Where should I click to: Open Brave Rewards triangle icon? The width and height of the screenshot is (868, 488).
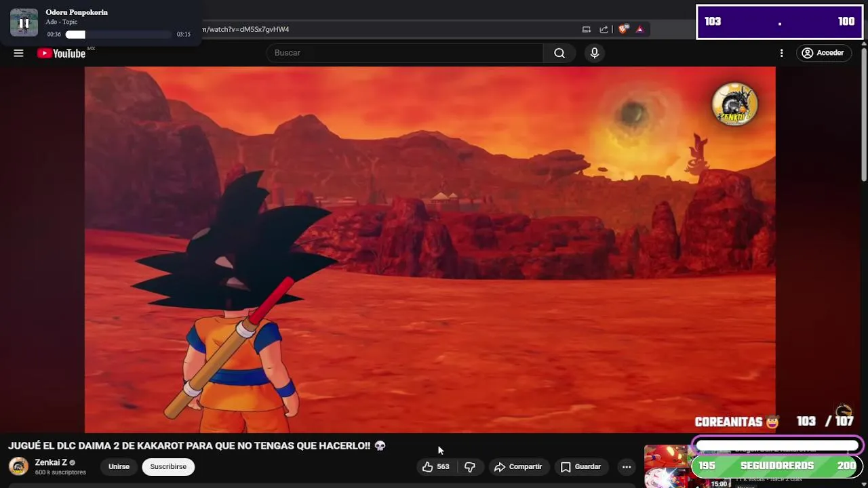[x=639, y=29]
